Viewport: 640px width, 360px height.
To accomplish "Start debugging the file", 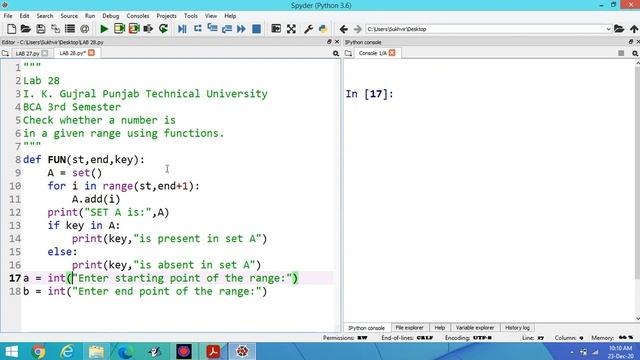I will (x=182, y=29).
